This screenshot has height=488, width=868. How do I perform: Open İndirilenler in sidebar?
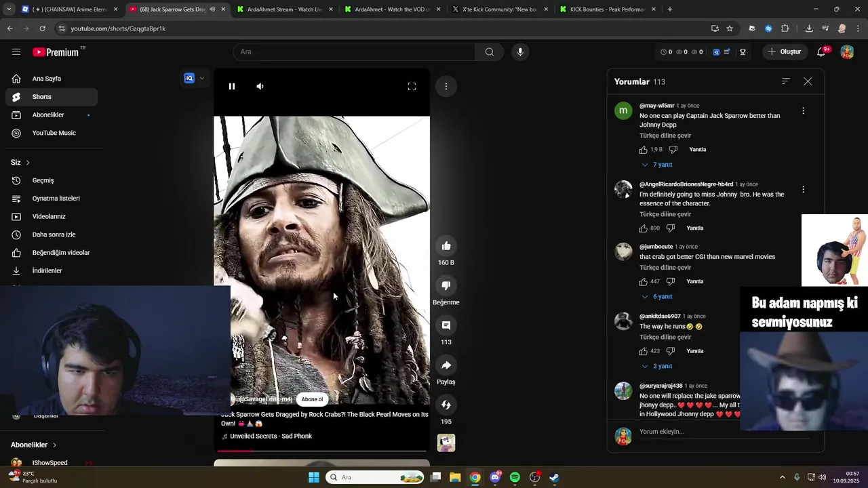point(52,270)
